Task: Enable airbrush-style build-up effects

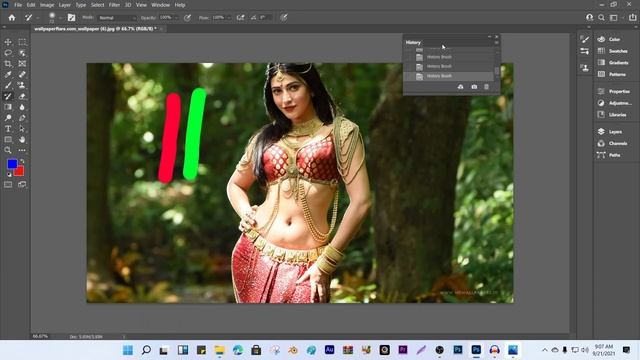Action: [240, 18]
